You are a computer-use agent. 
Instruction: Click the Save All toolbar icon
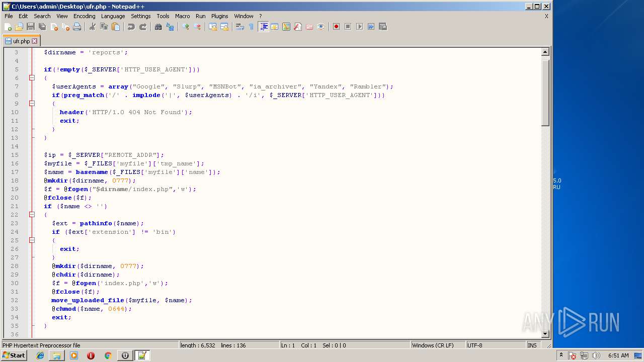click(42, 27)
